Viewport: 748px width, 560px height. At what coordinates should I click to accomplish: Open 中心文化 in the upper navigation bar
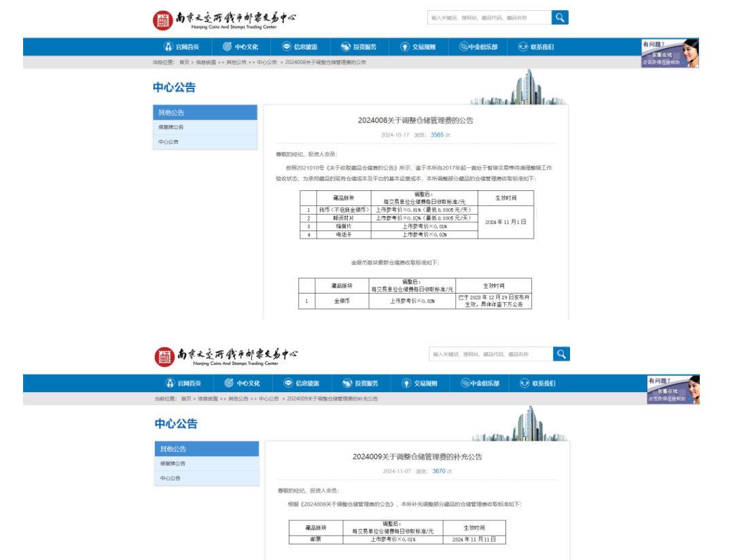[241, 47]
